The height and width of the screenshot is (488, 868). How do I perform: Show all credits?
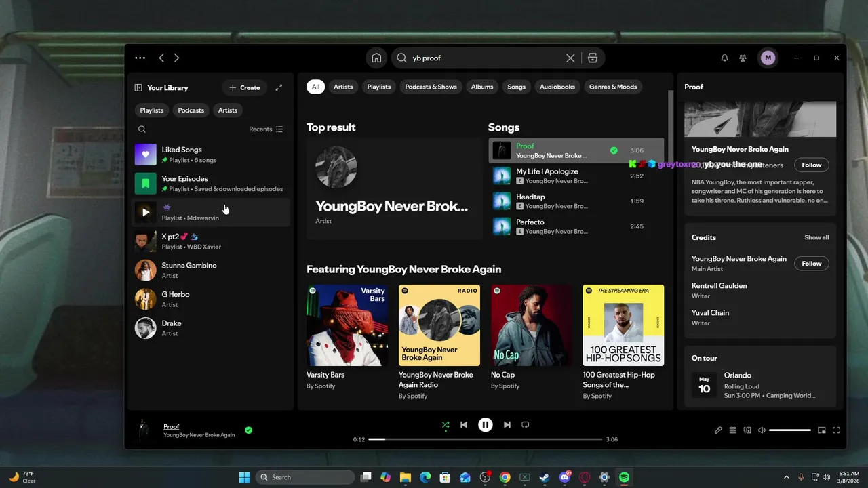point(816,237)
